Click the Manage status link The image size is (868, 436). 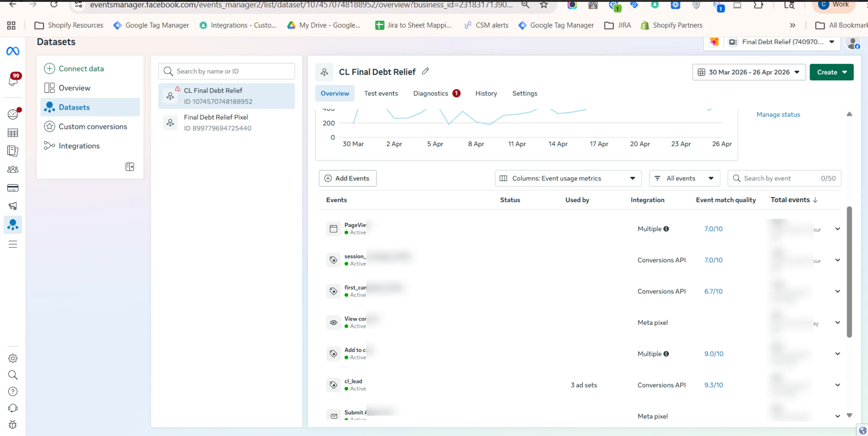pos(778,115)
